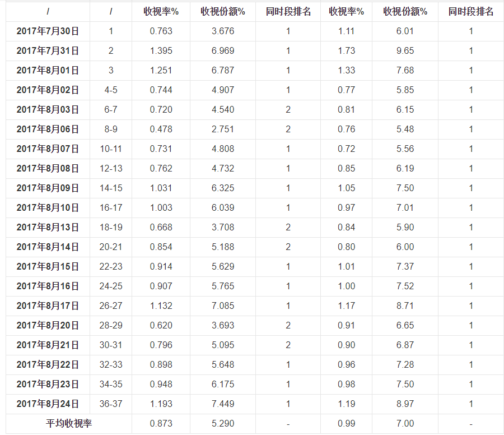Select the date 2017年8月21日
The width and height of the screenshot is (504, 435).
pyautogui.click(x=48, y=345)
